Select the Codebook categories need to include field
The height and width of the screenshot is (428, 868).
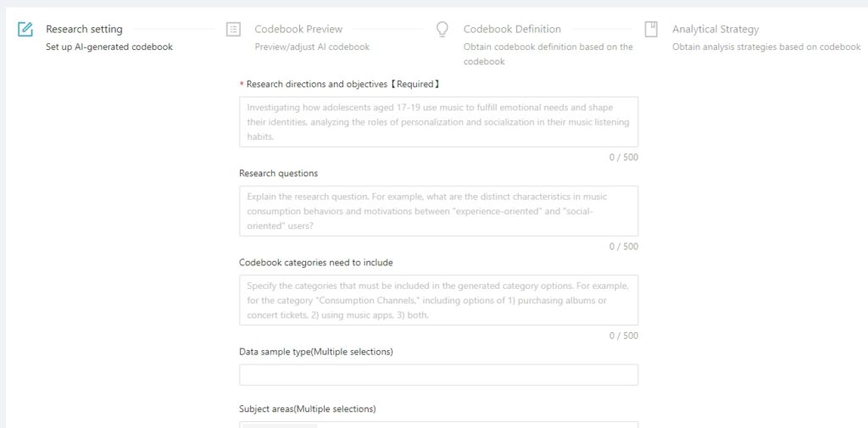click(438, 300)
